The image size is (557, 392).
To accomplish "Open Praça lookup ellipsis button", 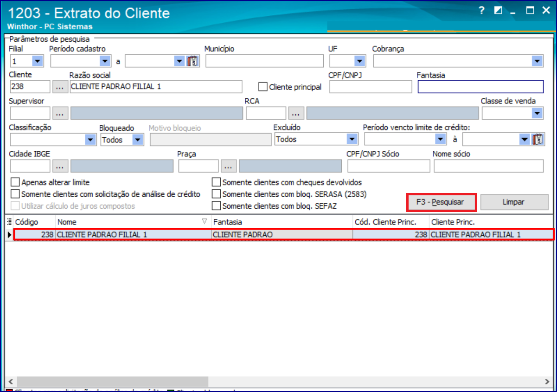I will coord(229,166).
